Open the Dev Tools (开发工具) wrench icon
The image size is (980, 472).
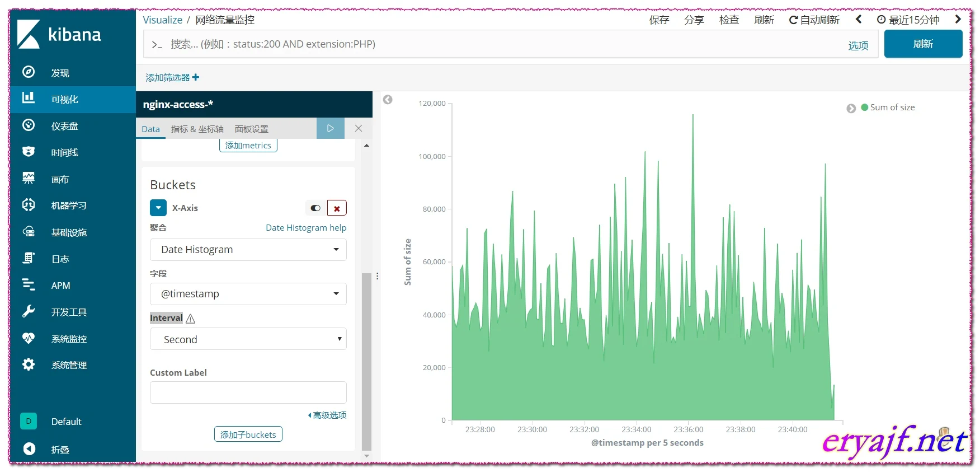click(29, 311)
